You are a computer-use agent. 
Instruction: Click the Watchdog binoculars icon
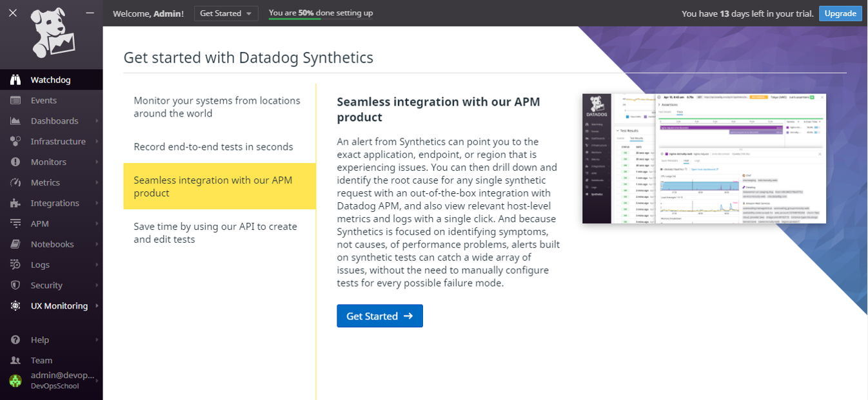pos(15,80)
